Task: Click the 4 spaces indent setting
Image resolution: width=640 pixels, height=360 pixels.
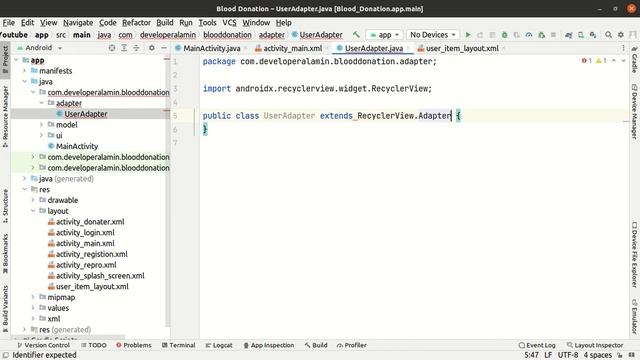Action: coord(598,355)
